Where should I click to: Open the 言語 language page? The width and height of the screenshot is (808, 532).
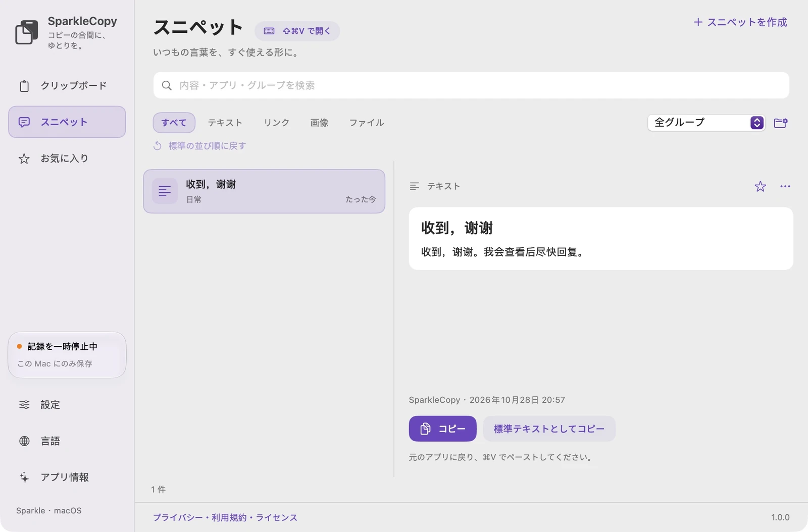[67, 441]
